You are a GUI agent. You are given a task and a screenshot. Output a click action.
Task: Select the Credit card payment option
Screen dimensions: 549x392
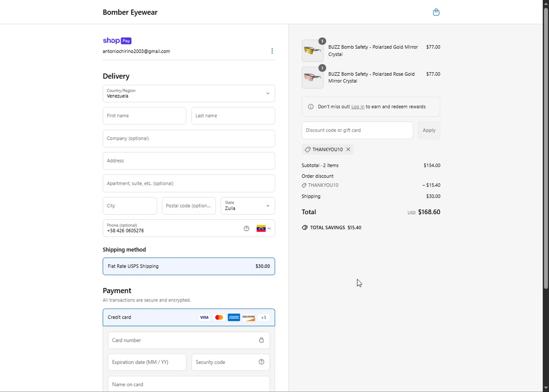(189, 317)
